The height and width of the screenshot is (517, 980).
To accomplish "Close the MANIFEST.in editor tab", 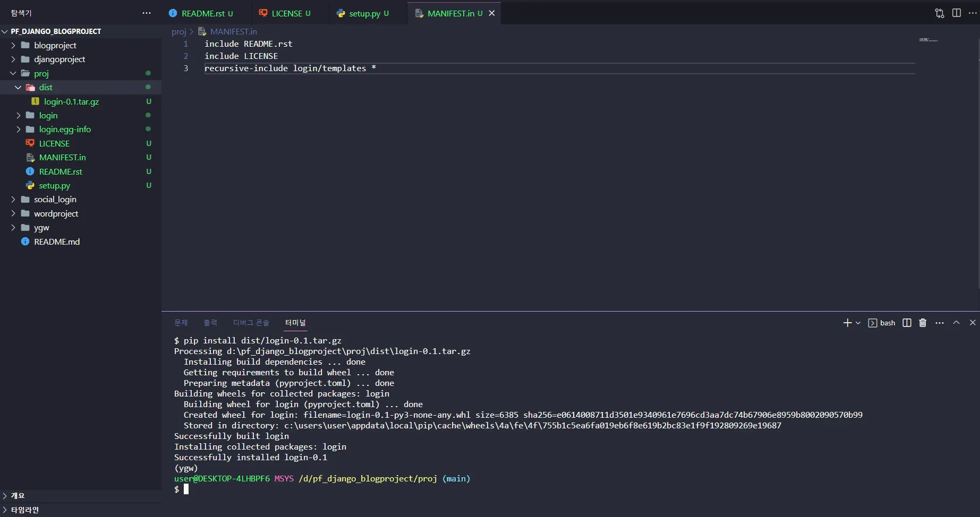I will coord(492,13).
